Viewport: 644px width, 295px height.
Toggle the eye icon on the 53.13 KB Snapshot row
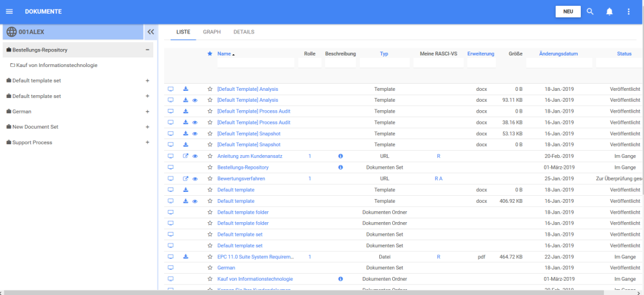click(x=195, y=133)
